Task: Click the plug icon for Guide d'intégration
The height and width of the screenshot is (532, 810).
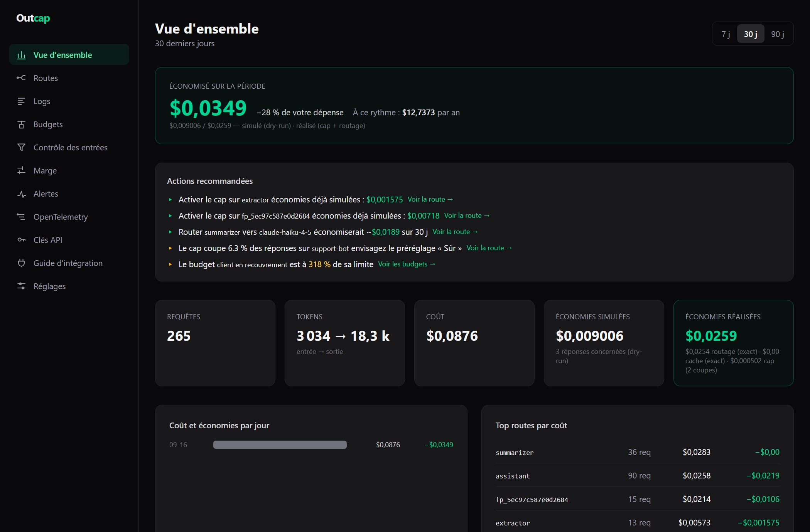Action: [22, 263]
